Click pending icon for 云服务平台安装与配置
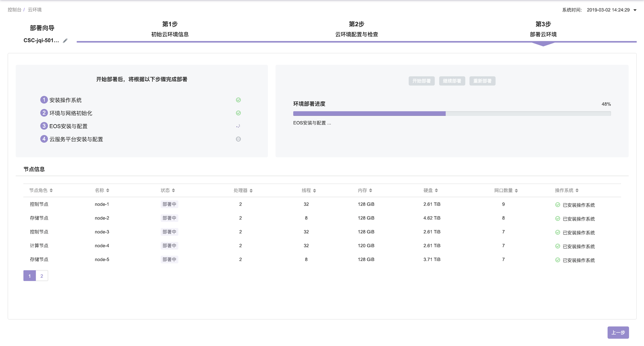The width and height of the screenshot is (644, 346). (x=238, y=139)
